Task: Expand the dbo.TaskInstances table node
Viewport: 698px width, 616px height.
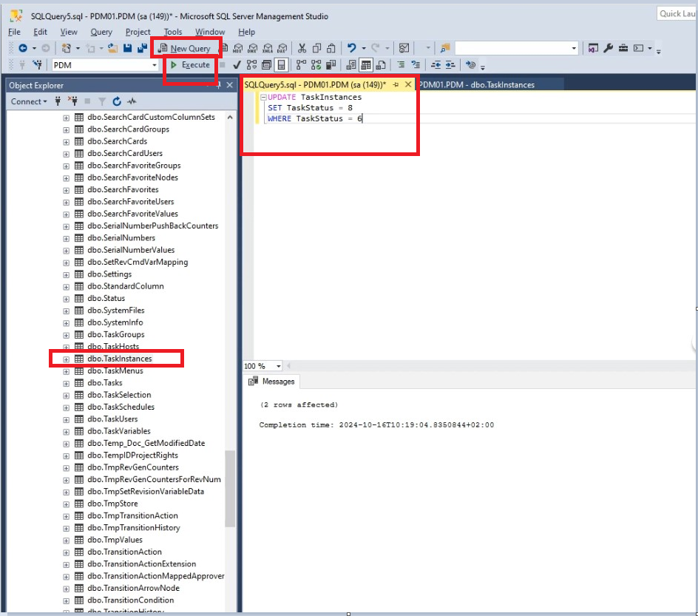Action: tap(66, 359)
